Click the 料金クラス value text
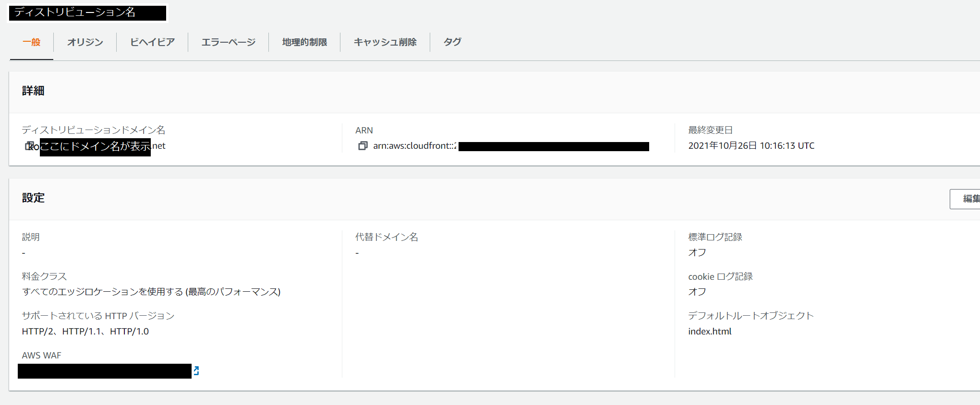The width and height of the screenshot is (980, 405). (x=151, y=292)
